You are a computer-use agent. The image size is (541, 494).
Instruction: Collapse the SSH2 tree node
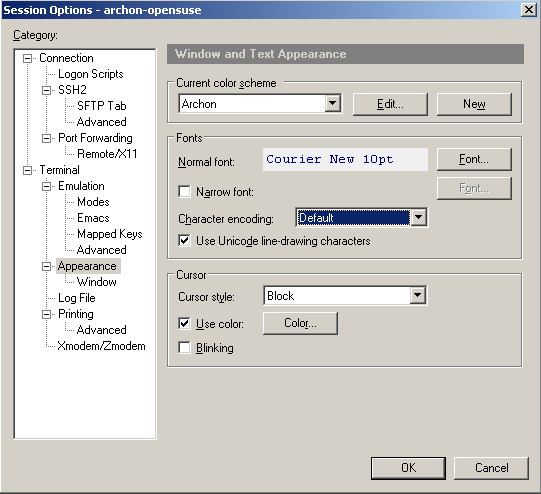click(46, 90)
